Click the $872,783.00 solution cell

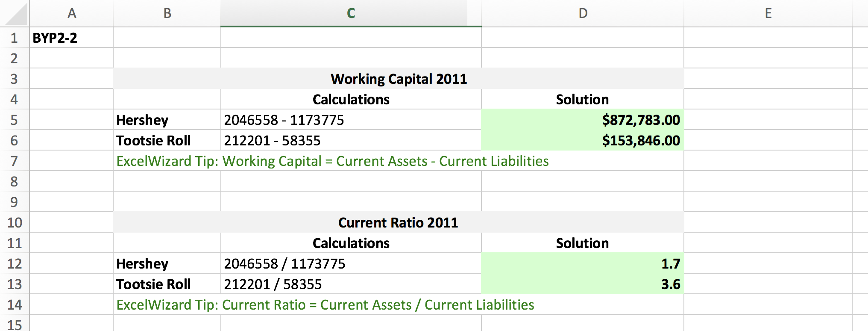[x=583, y=120]
